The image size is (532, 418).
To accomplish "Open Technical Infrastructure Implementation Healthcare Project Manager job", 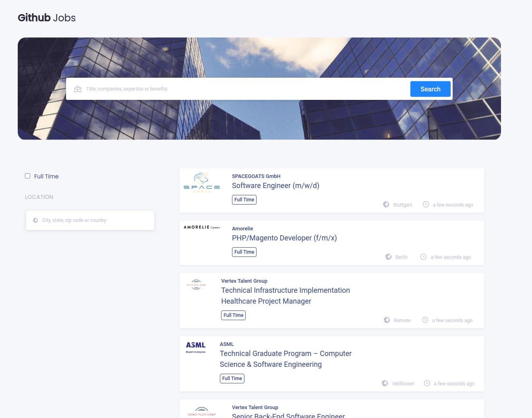I will (x=286, y=296).
